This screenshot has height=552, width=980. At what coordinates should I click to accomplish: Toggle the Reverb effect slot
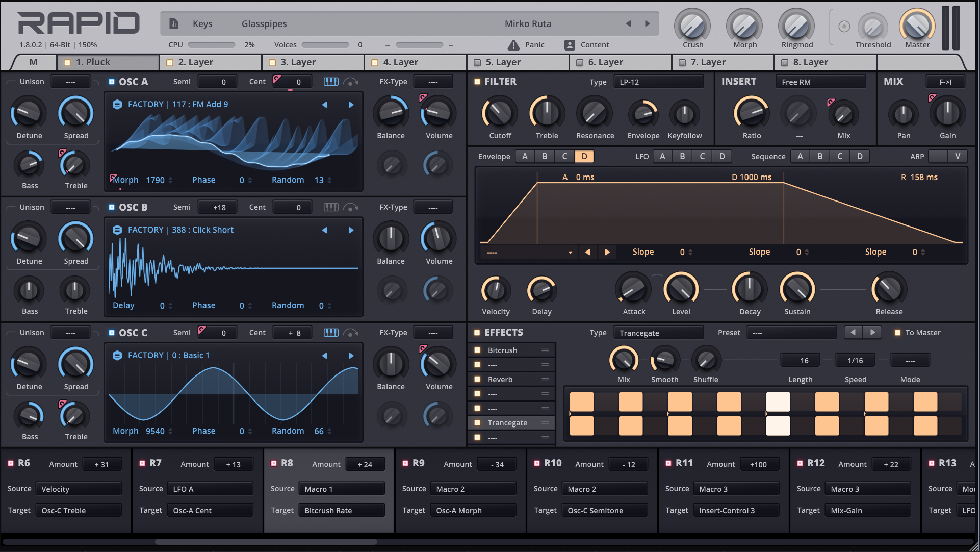[477, 380]
